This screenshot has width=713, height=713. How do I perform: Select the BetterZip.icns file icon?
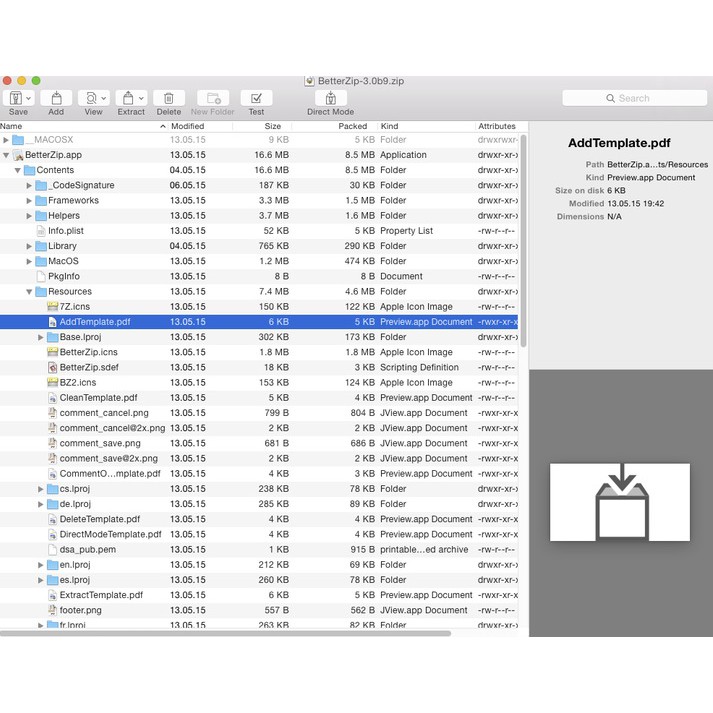(x=53, y=352)
